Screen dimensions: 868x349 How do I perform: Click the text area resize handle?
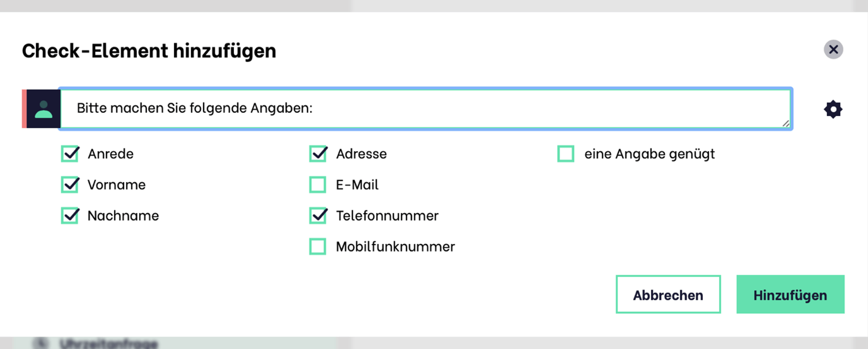coord(786,123)
